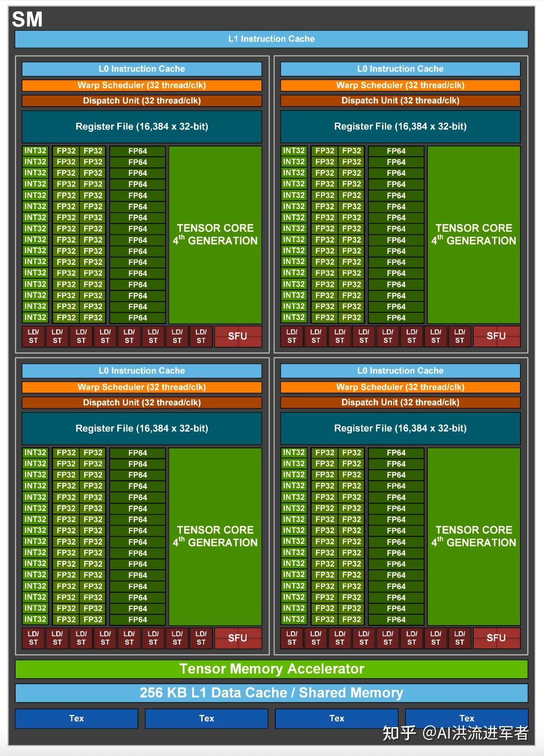This screenshot has height=756, width=544.
Task: Select top FP64 cell in bottom-left partition
Action: tap(137, 453)
